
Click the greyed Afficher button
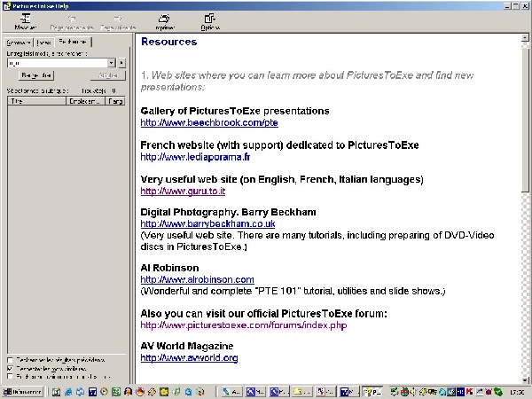pos(108,75)
